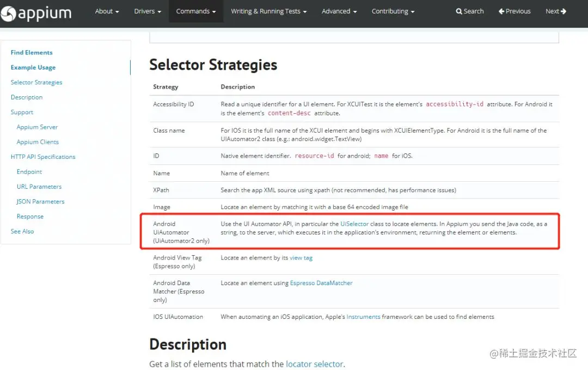This screenshot has width=588, height=370.
Task: Open the Espresso DataMatcher link
Action: [321, 283]
